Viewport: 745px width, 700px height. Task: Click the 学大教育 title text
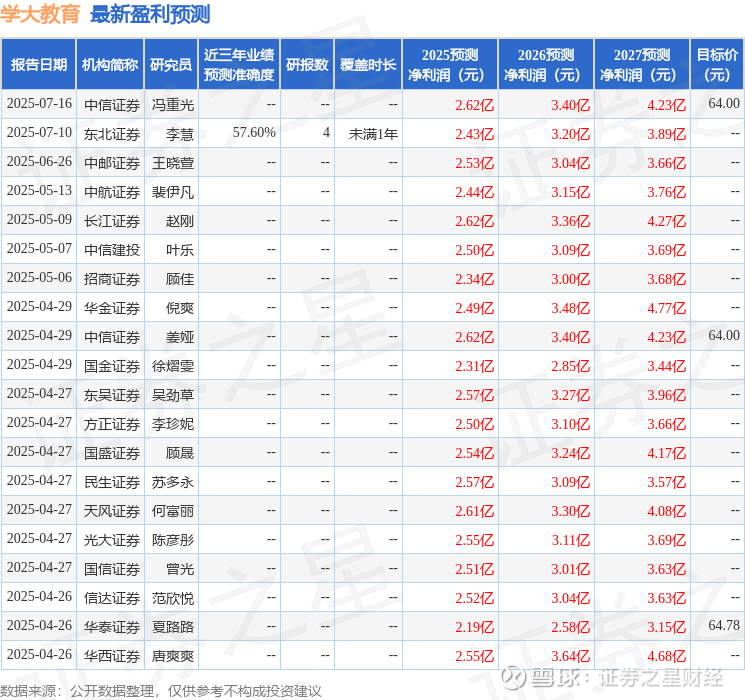(x=40, y=14)
